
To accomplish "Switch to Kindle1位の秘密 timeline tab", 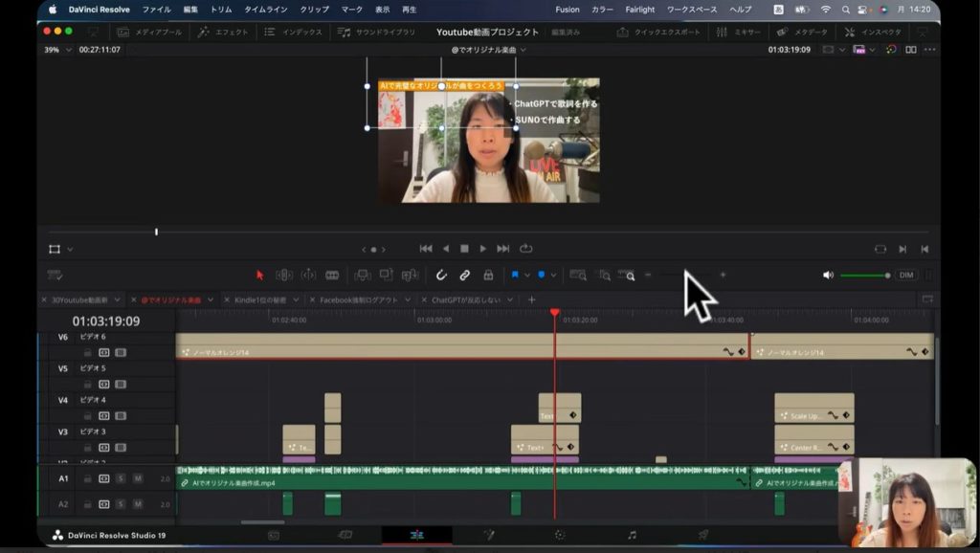I will coord(259,299).
